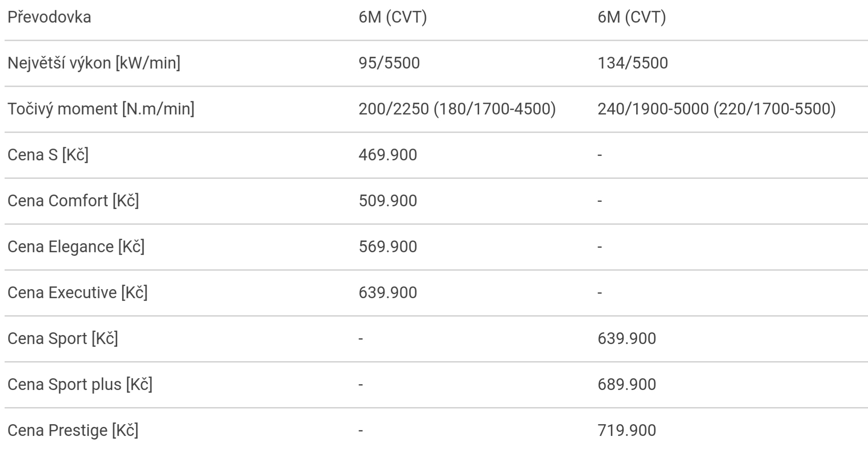Select torque value 200/2250 (180/1700-4500)
Screen dimensions: 868x453
pos(457,109)
